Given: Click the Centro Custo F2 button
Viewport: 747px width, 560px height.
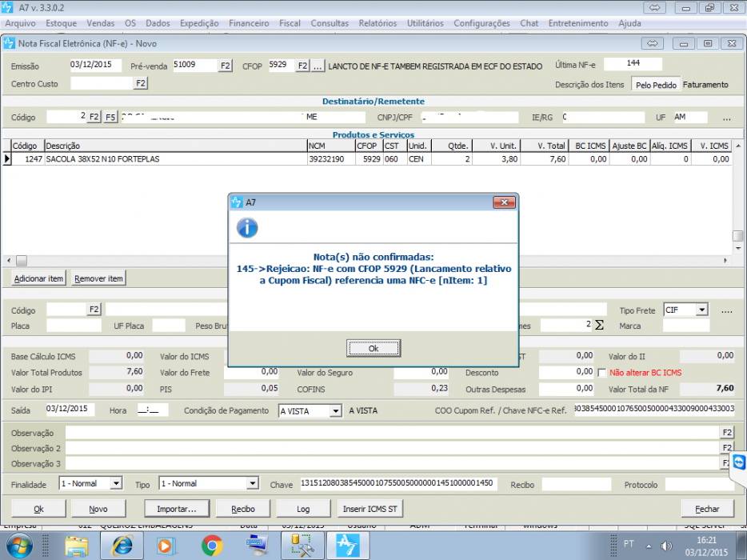Looking at the screenshot, I should (x=141, y=83).
